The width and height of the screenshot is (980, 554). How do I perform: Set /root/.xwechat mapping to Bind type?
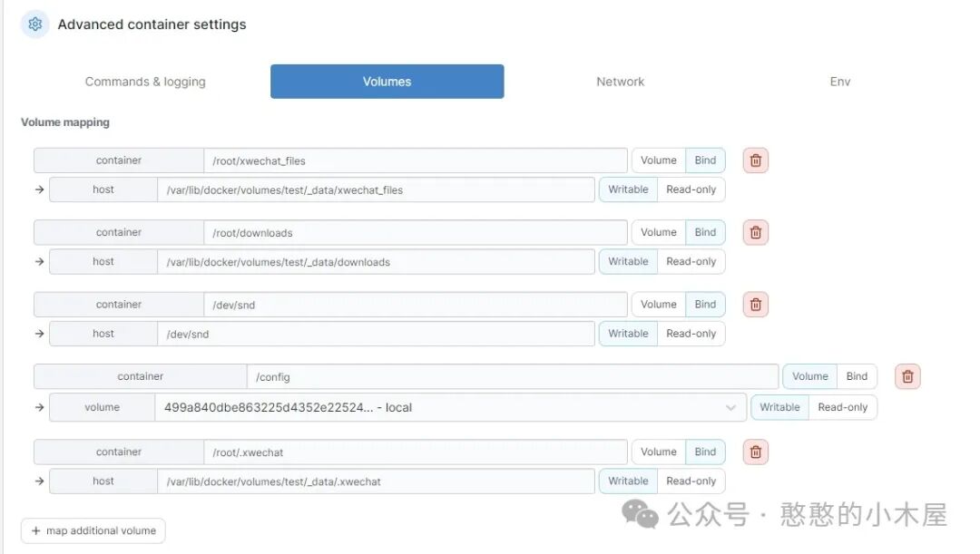point(705,452)
